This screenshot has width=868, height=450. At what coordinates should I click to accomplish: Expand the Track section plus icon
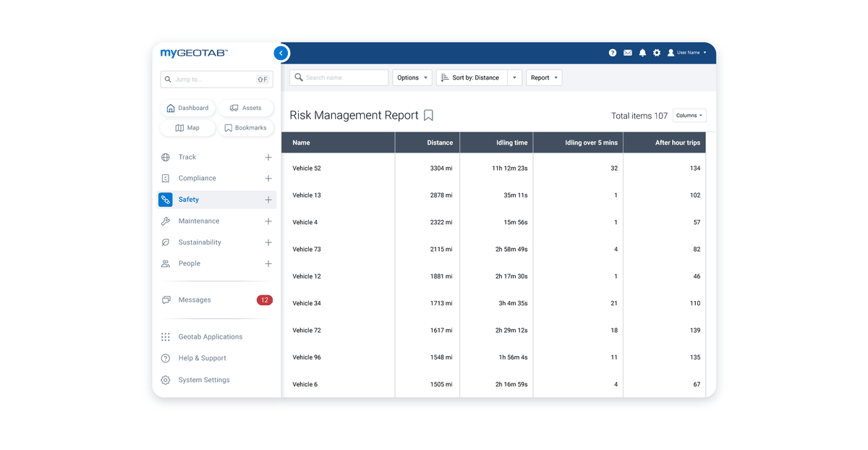(268, 157)
